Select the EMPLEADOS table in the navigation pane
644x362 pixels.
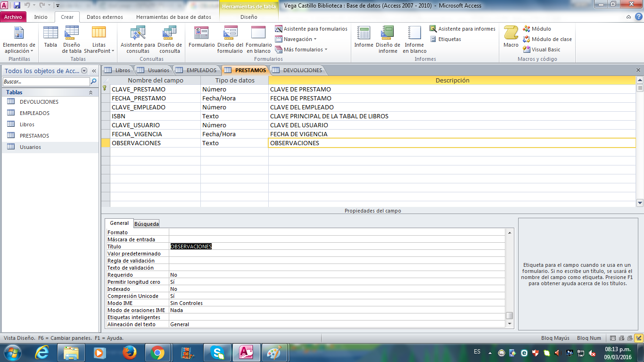click(34, 113)
